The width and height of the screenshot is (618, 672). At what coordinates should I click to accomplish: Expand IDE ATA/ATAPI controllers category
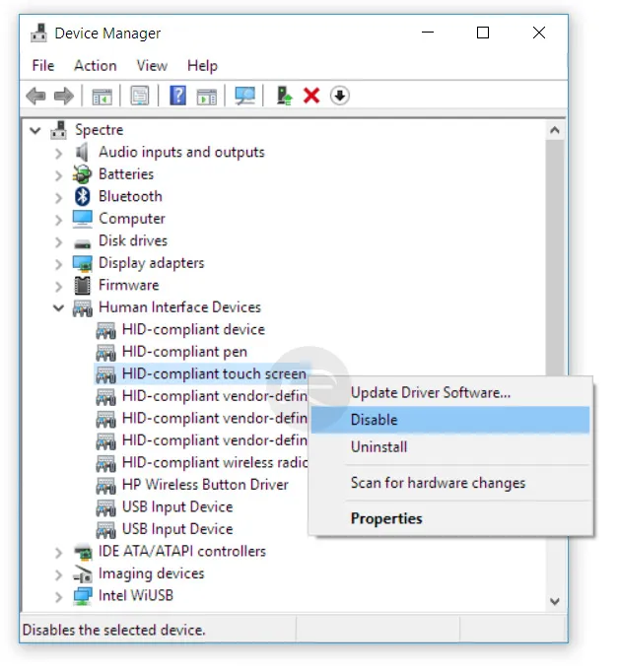[59, 553]
